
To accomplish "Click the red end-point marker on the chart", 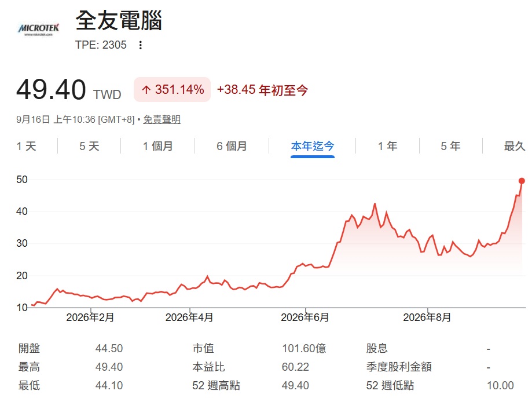I will [x=522, y=181].
